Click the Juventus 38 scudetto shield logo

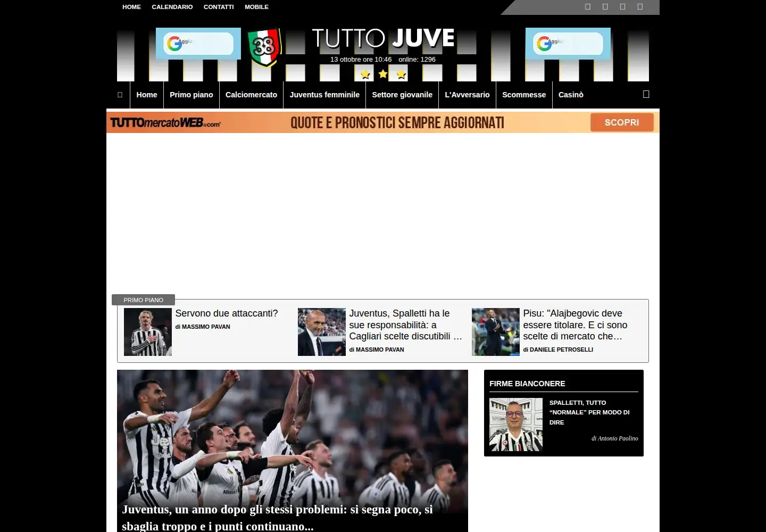264,47
